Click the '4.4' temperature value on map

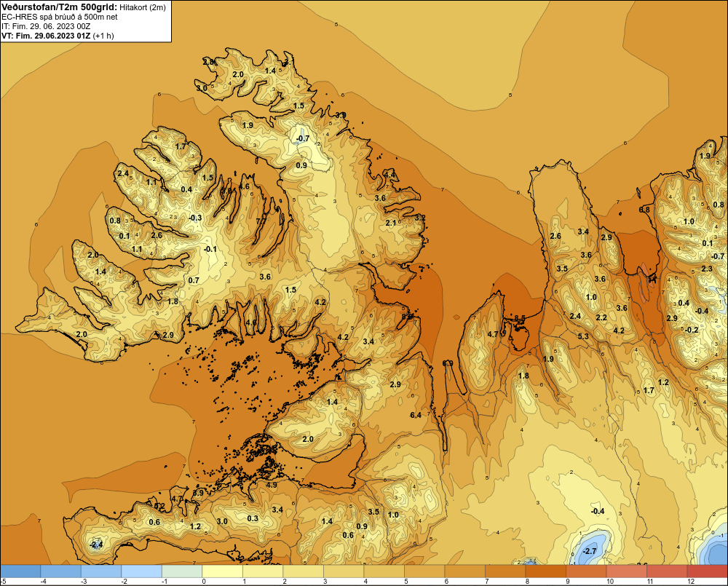[389, 175]
